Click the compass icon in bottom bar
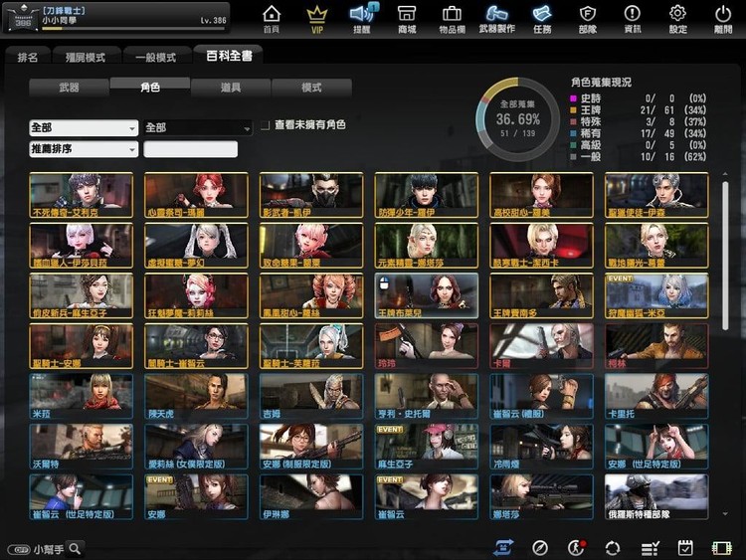 (x=539, y=548)
